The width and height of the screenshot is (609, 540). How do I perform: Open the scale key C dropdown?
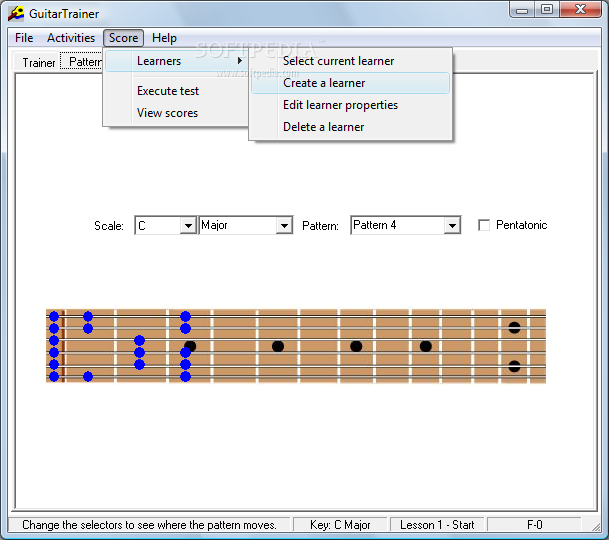pos(188,225)
